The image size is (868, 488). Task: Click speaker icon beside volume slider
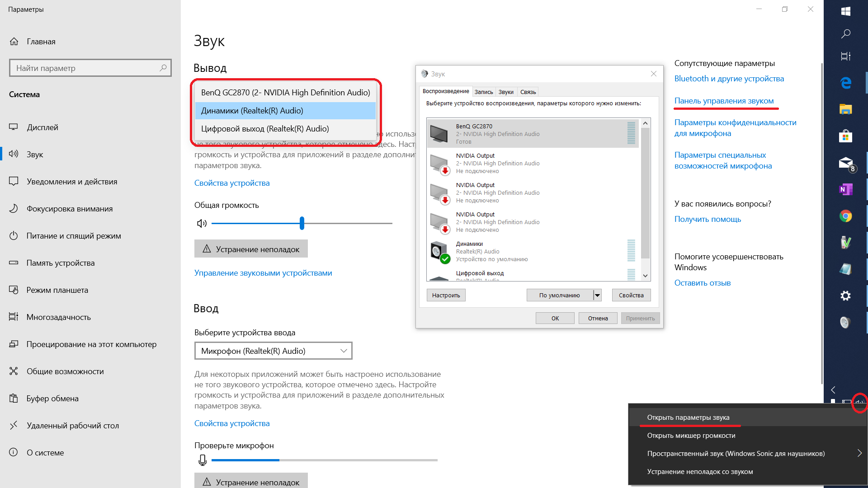202,223
